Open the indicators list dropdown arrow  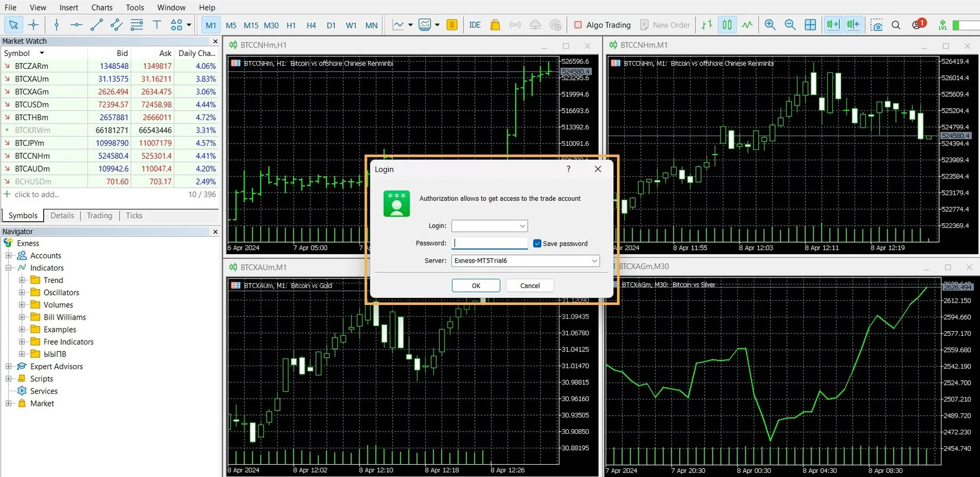(411, 25)
